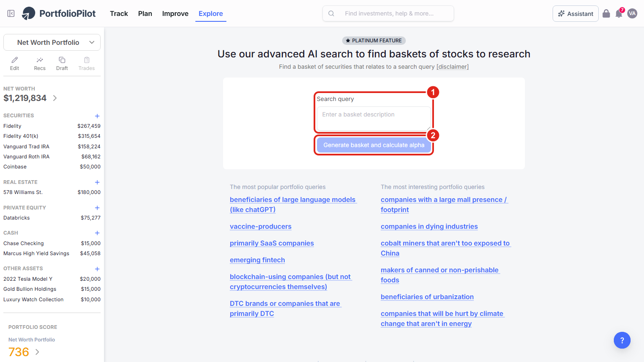
Task: Expand net worth details chevron
Action: pos(55,98)
